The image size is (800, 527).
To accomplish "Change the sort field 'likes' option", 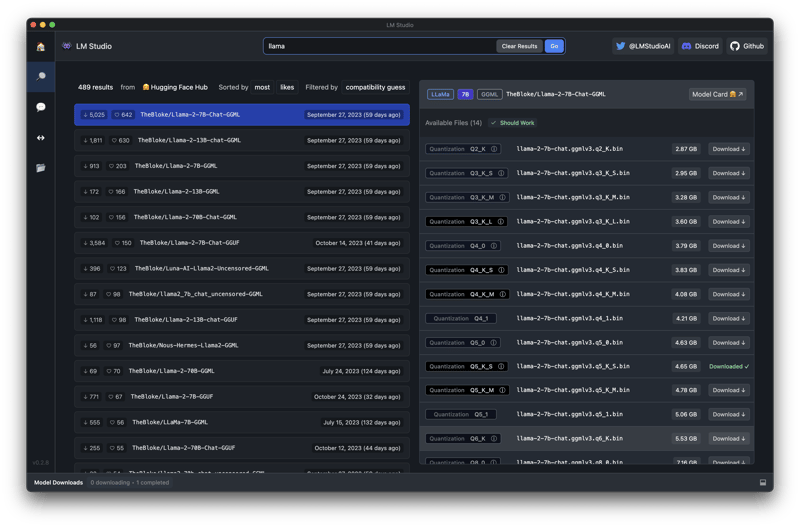I will click(x=287, y=87).
